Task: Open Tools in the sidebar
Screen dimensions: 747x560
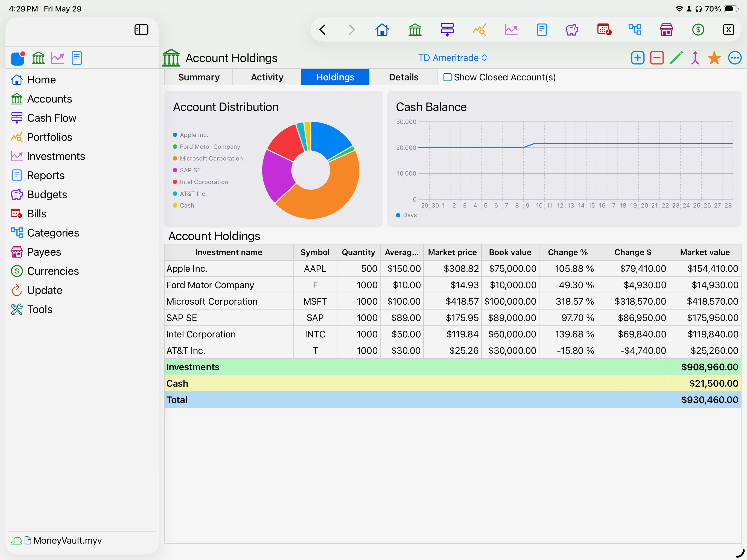Action: pyautogui.click(x=31, y=309)
